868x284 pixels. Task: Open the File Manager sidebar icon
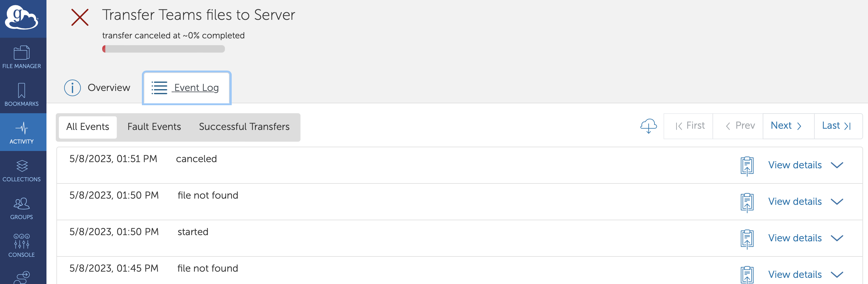pos(22,57)
